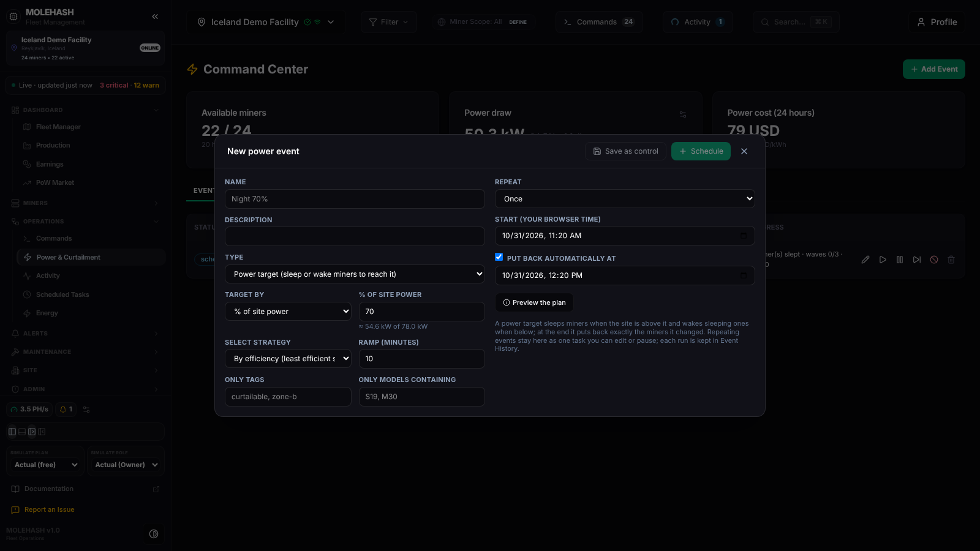
Task: Open Scheduled Tasks in the sidebar
Action: pos(62,295)
